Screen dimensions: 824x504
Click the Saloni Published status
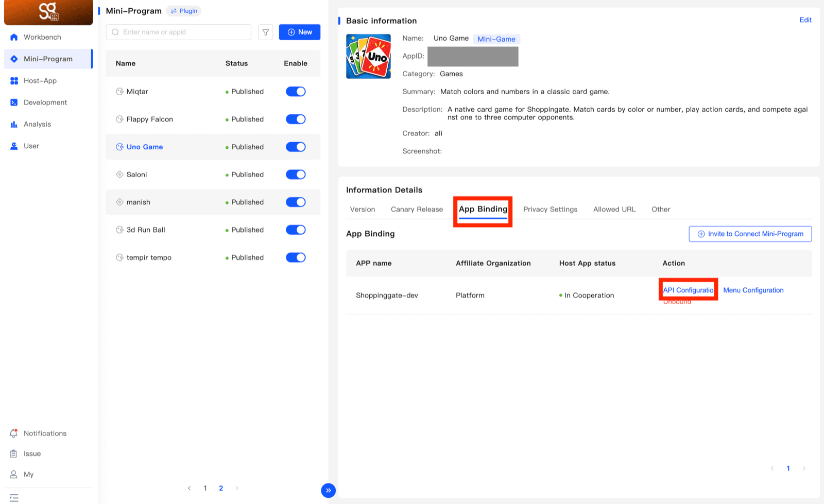(x=247, y=175)
